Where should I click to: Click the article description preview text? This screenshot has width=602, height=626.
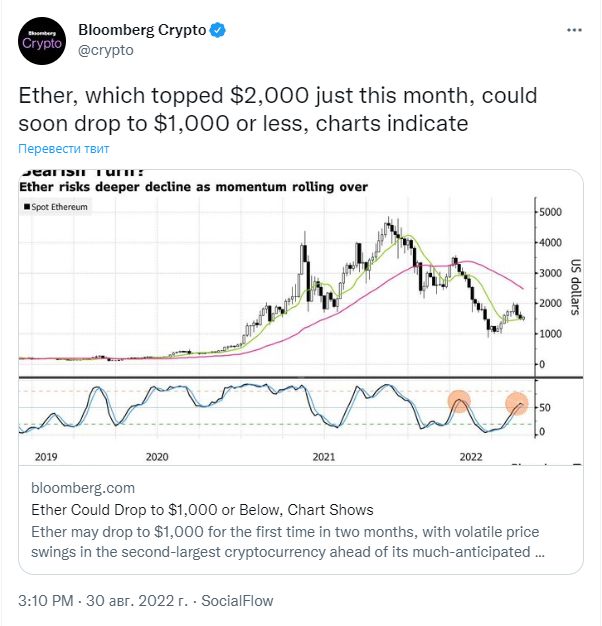(287, 542)
